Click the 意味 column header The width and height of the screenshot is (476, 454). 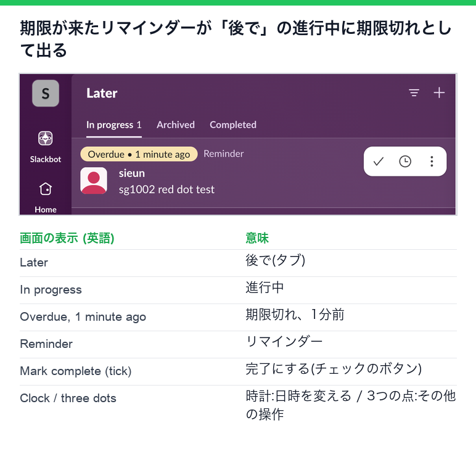(257, 237)
